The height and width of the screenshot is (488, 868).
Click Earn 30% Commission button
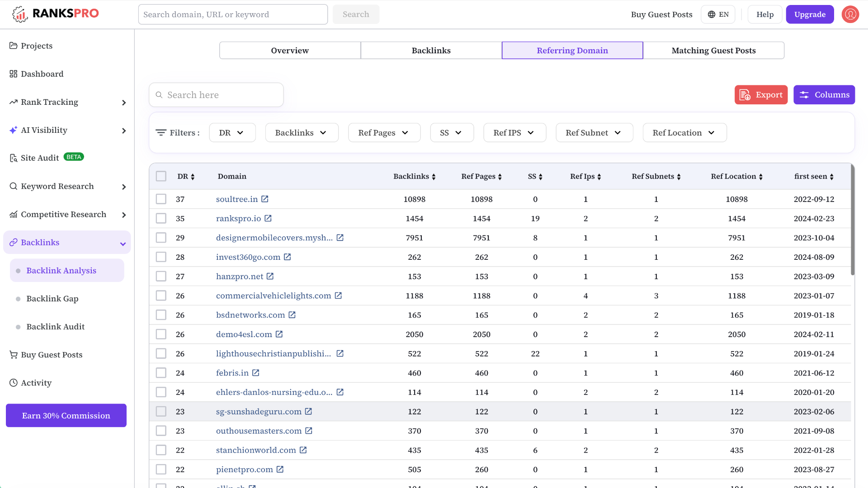[x=66, y=415]
